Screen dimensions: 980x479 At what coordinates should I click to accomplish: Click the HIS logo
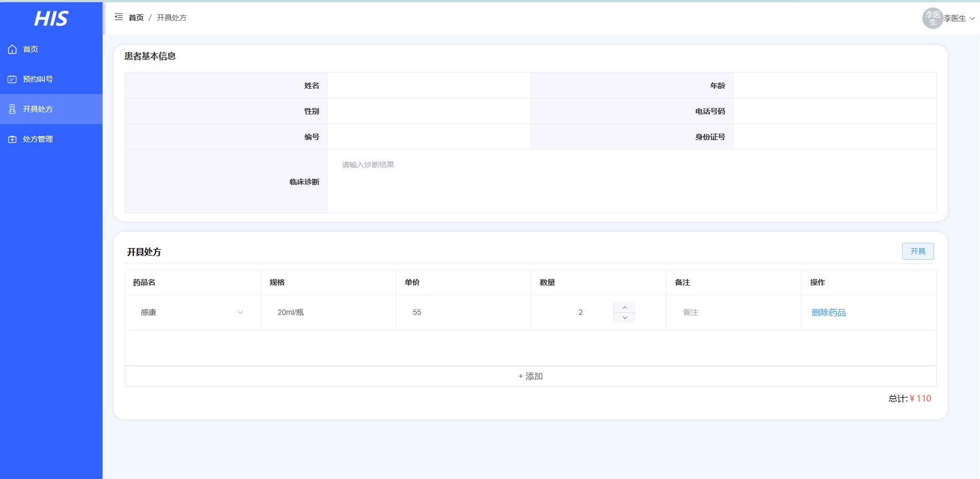coord(51,19)
